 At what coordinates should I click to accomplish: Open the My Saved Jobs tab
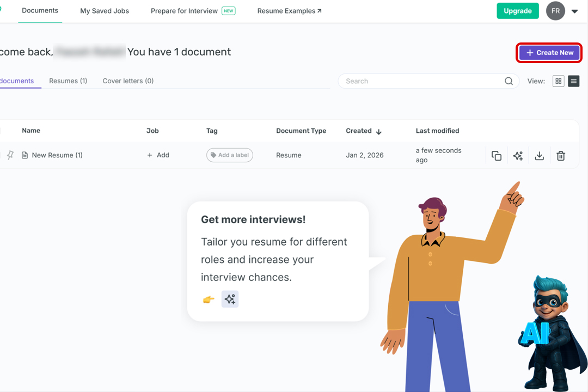click(x=105, y=11)
